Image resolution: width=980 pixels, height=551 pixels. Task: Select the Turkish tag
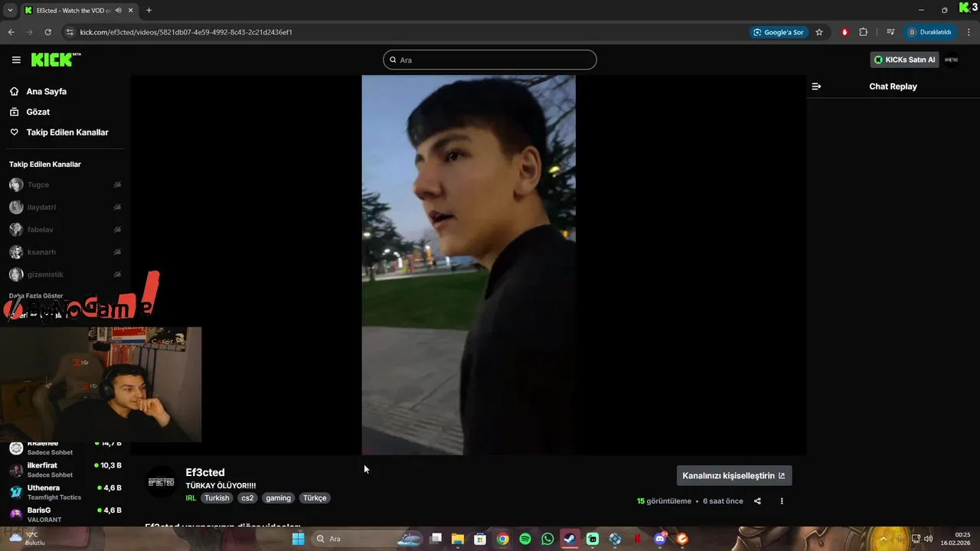click(217, 498)
